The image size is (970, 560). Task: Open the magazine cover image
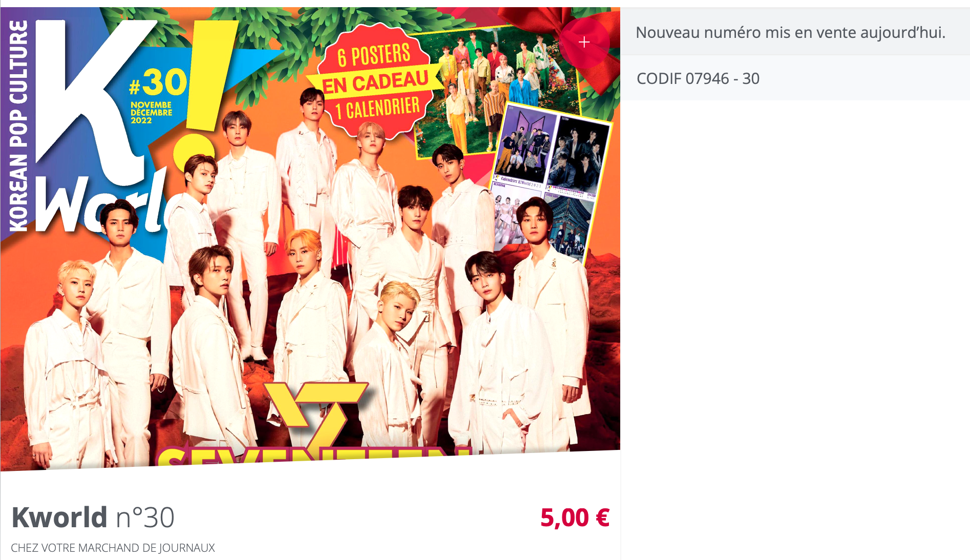(310, 239)
